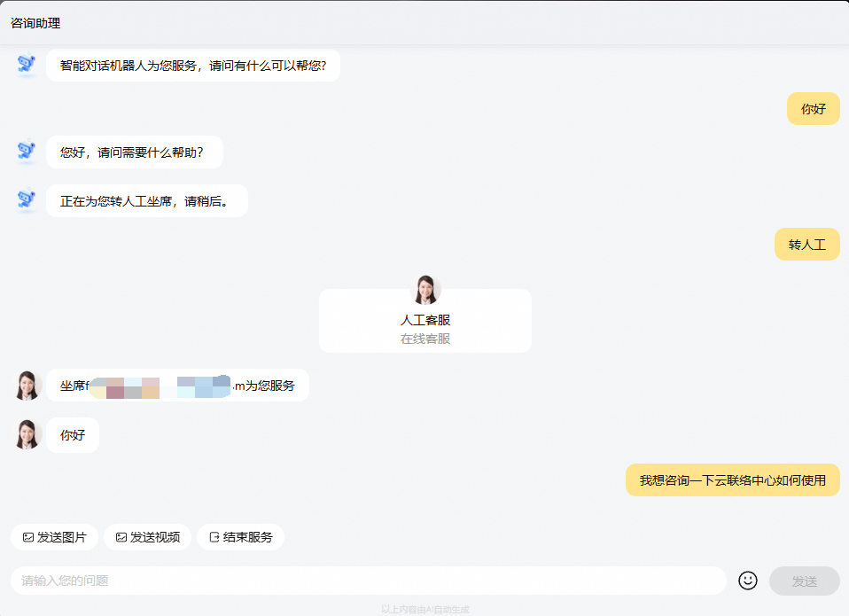Screen dimensions: 849x616
Task: Click the agent's white 你好 reply bubble
Action: [x=73, y=434]
